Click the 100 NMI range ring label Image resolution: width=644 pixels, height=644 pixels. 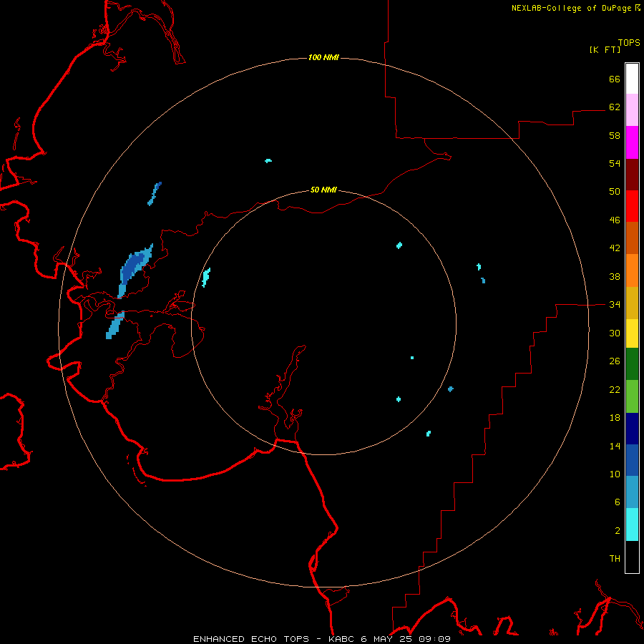coord(323,57)
